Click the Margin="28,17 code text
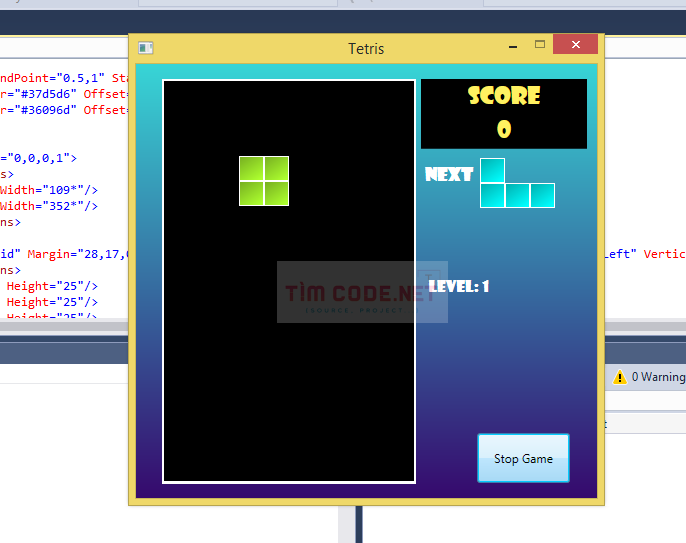This screenshot has width=686, height=543. (77, 254)
